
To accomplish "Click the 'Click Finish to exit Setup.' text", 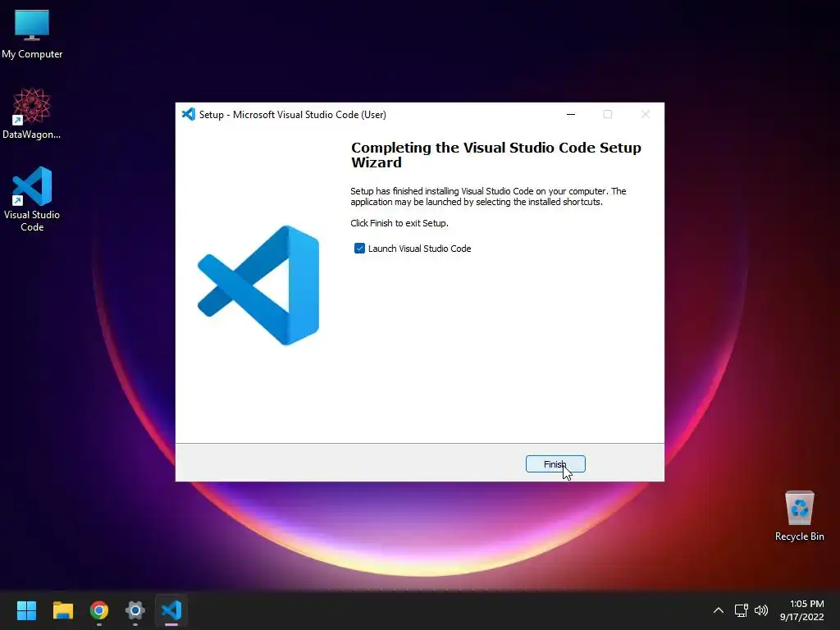I will pyautogui.click(x=399, y=223).
